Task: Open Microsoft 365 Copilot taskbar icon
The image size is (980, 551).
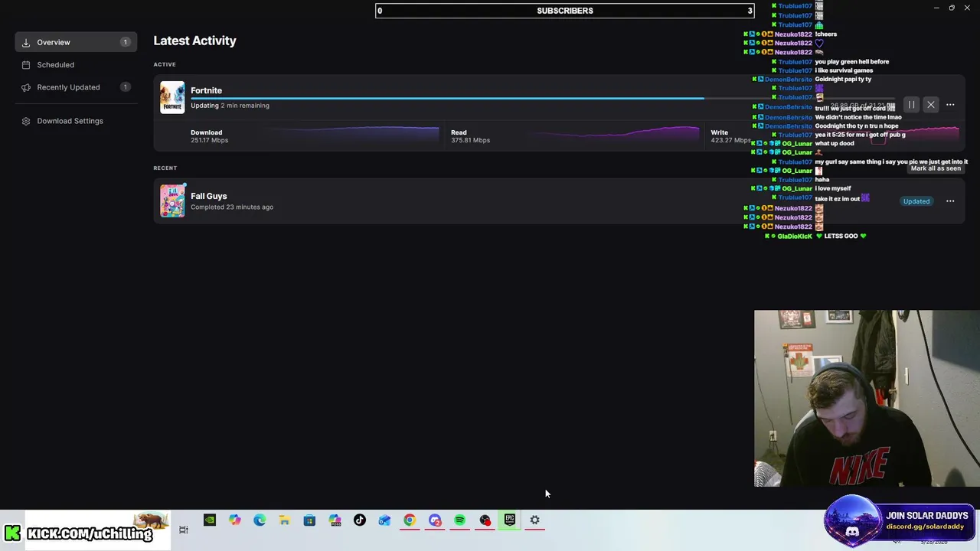Action: (335, 520)
